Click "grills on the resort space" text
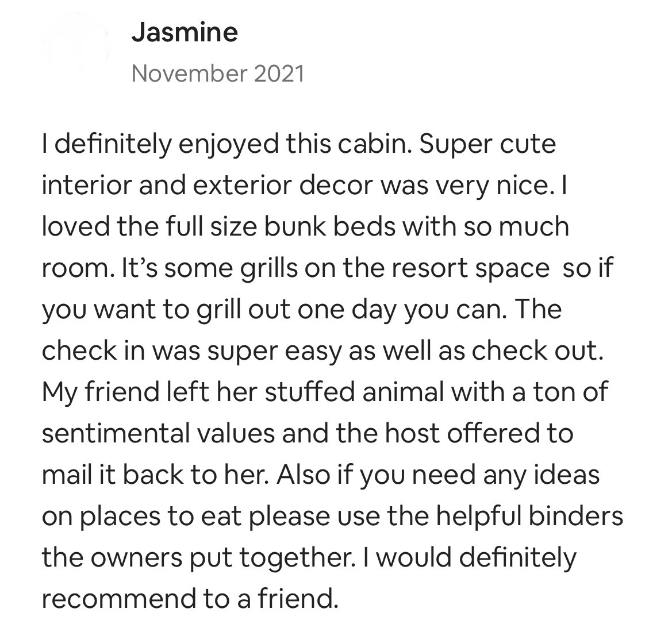 pos(394,268)
